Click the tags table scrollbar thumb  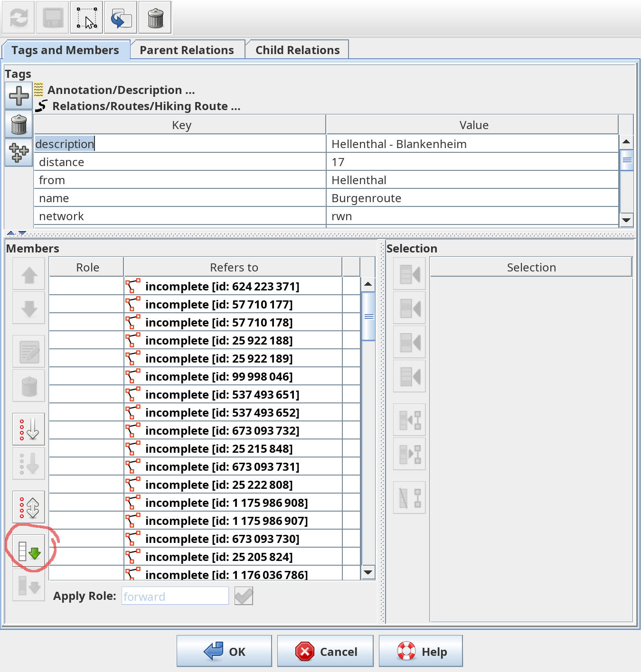click(x=627, y=160)
